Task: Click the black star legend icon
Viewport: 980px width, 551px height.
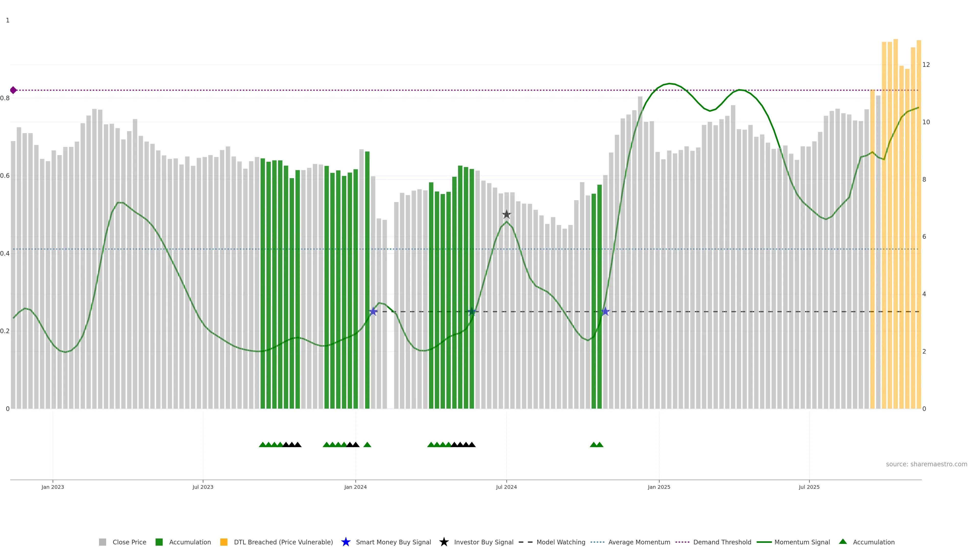Action: 444,542
